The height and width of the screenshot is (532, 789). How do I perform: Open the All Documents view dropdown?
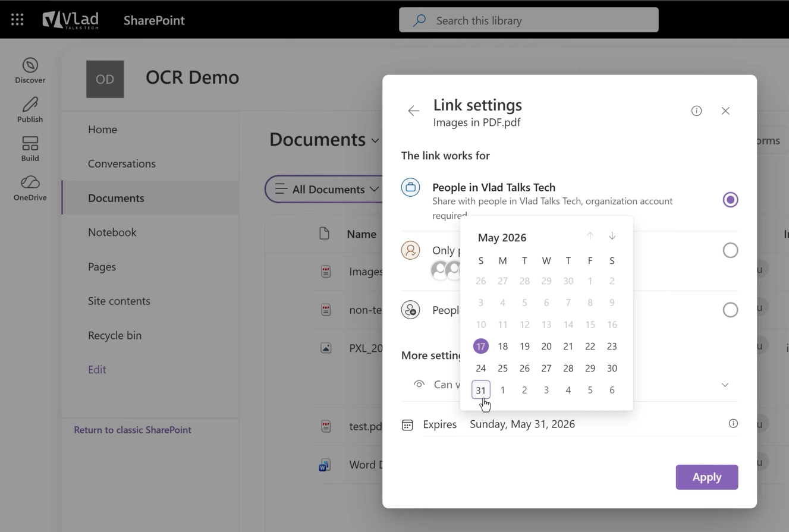click(326, 189)
